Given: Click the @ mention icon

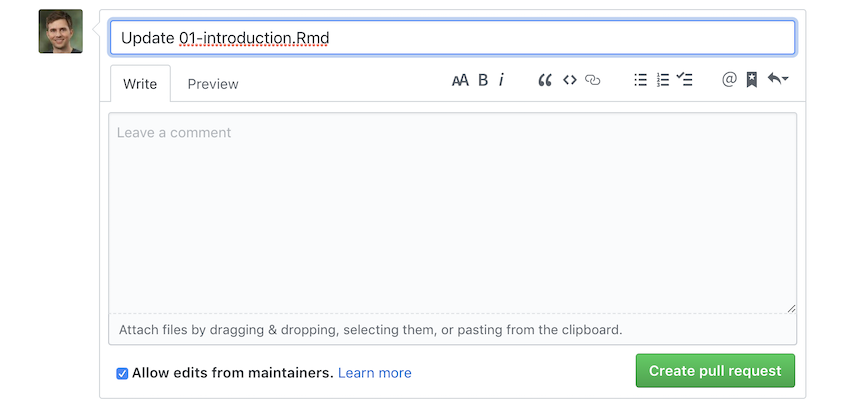Looking at the screenshot, I should (x=729, y=81).
